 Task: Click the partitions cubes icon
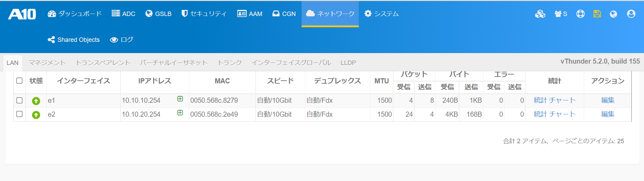tap(540, 14)
